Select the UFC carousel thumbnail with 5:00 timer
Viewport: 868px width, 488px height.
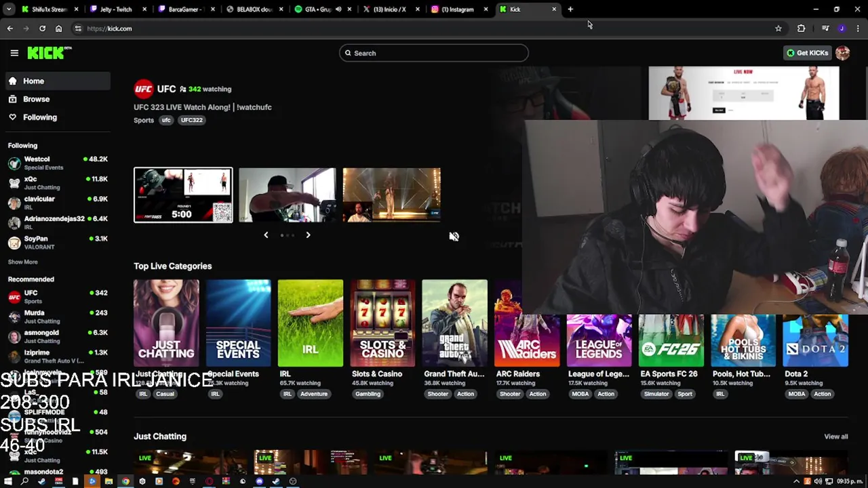(183, 195)
